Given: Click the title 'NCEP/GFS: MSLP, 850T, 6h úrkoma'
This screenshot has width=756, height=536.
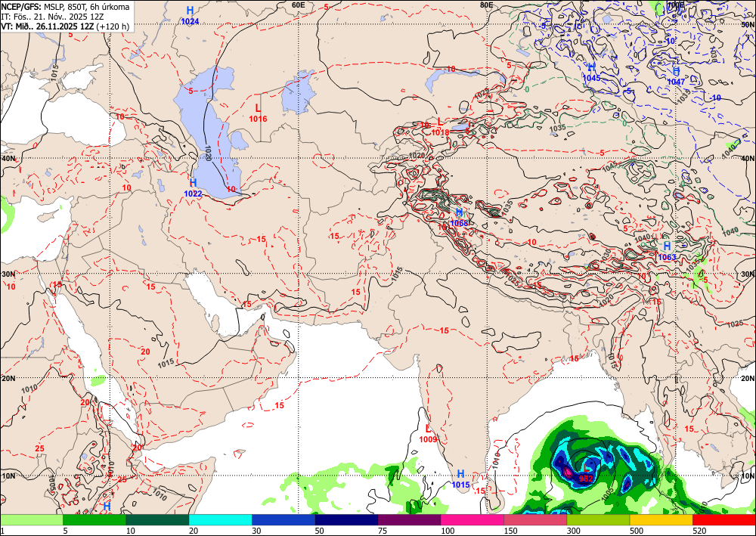Looking at the screenshot, I should coord(65,7).
